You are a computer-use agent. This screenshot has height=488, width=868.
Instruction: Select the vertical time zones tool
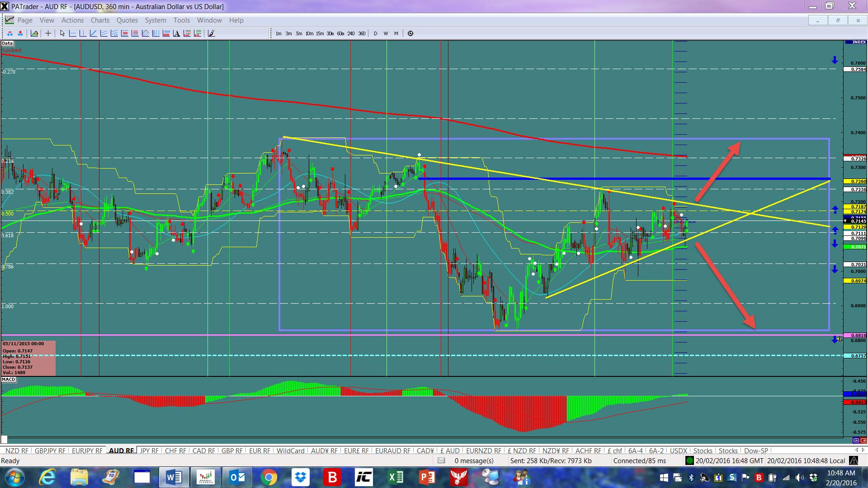[x=156, y=33]
